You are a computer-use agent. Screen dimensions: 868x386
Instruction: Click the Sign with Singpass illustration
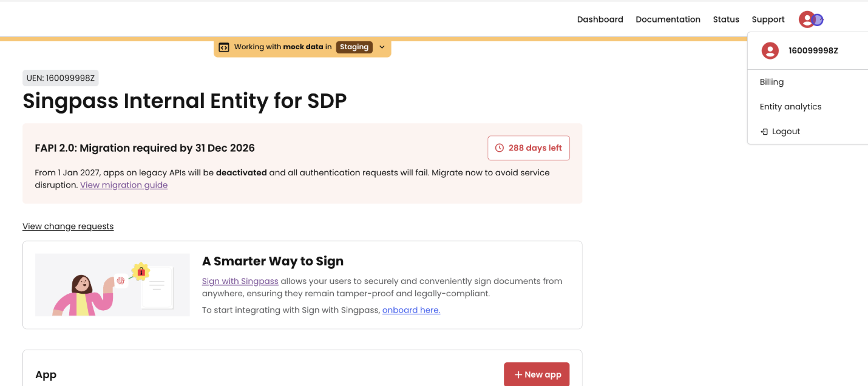pos(112,285)
